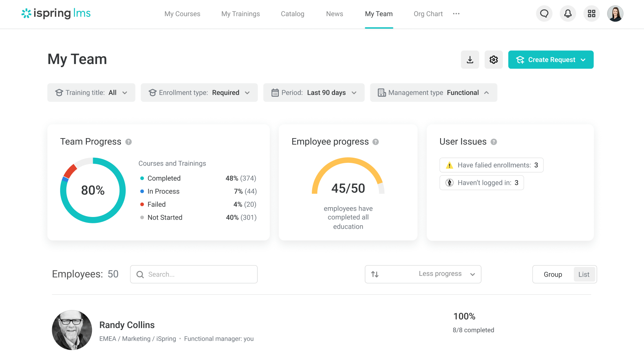This screenshot has width=644, height=361.
Task: Go to My Courses tab
Action: point(182,14)
